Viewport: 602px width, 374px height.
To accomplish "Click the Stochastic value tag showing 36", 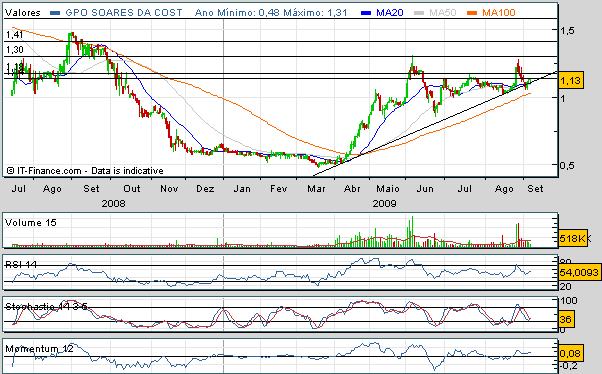I will 566,319.
